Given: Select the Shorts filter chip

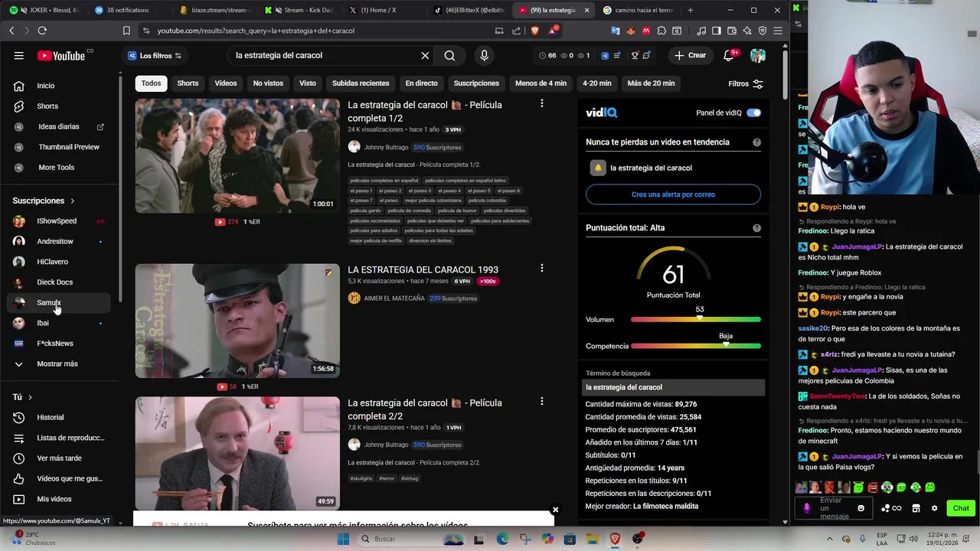Looking at the screenshot, I should pyautogui.click(x=188, y=83).
